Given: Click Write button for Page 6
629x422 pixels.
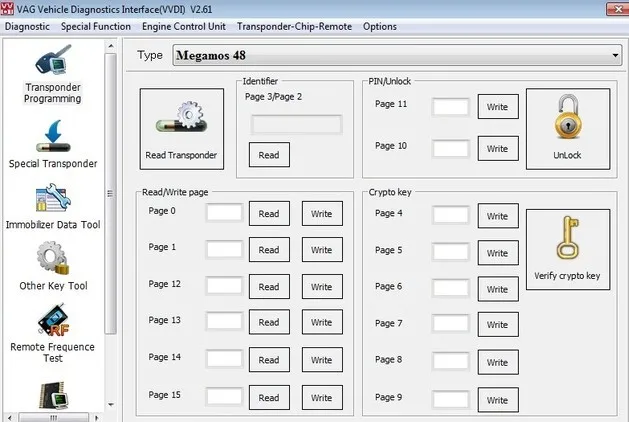Looking at the screenshot, I should coord(498,289).
